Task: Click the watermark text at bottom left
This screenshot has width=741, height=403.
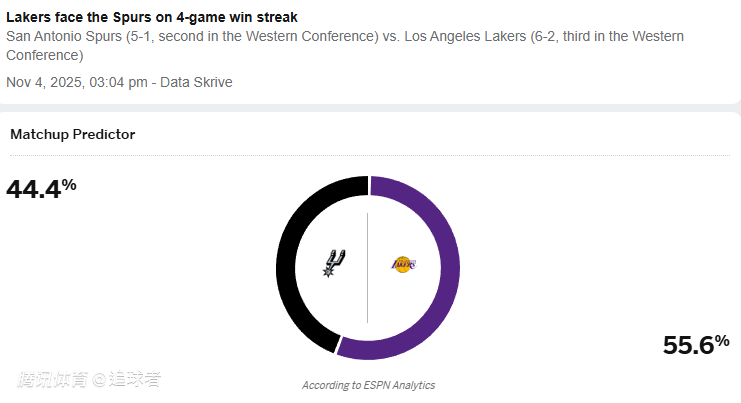Action: tap(88, 379)
